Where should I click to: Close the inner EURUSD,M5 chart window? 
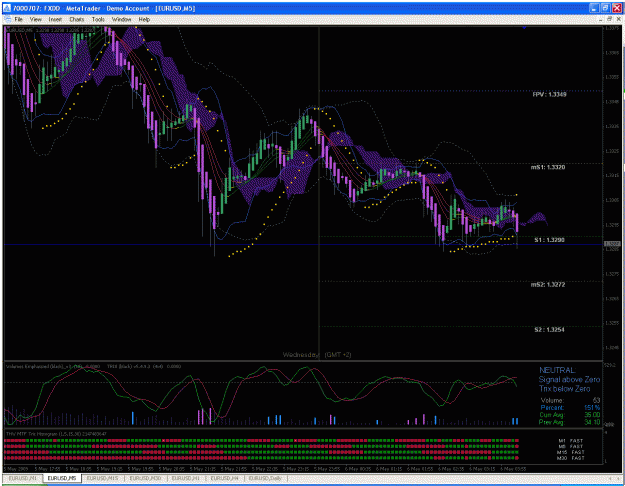click(x=618, y=19)
